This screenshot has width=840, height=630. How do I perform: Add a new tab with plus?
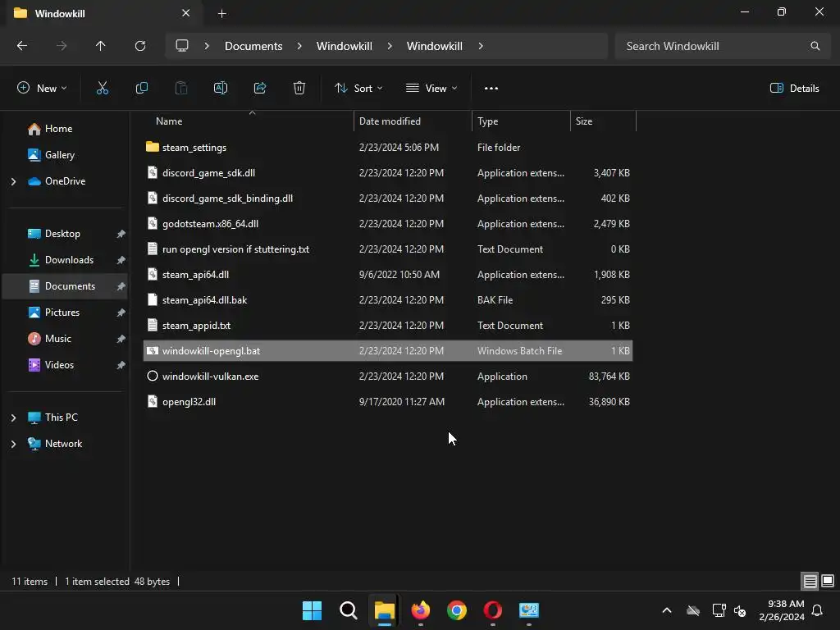pos(221,14)
